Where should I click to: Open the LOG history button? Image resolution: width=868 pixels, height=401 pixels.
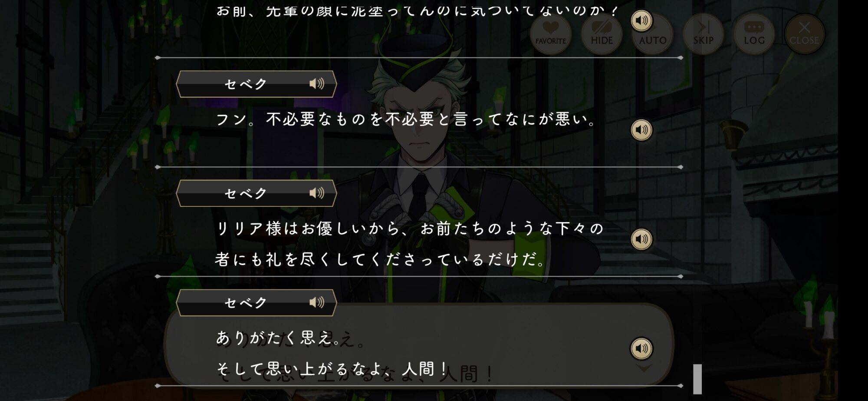(754, 34)
